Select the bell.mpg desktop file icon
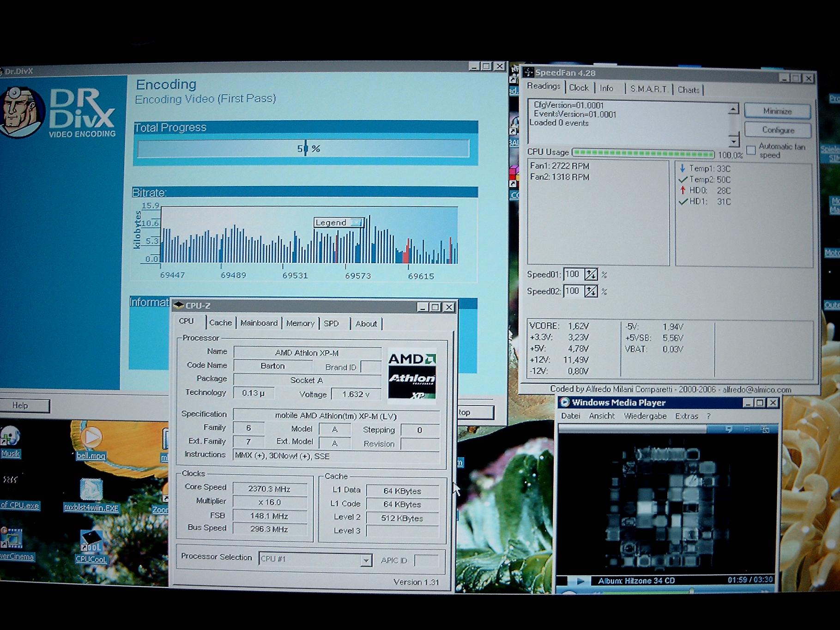 tap(91, 437)
